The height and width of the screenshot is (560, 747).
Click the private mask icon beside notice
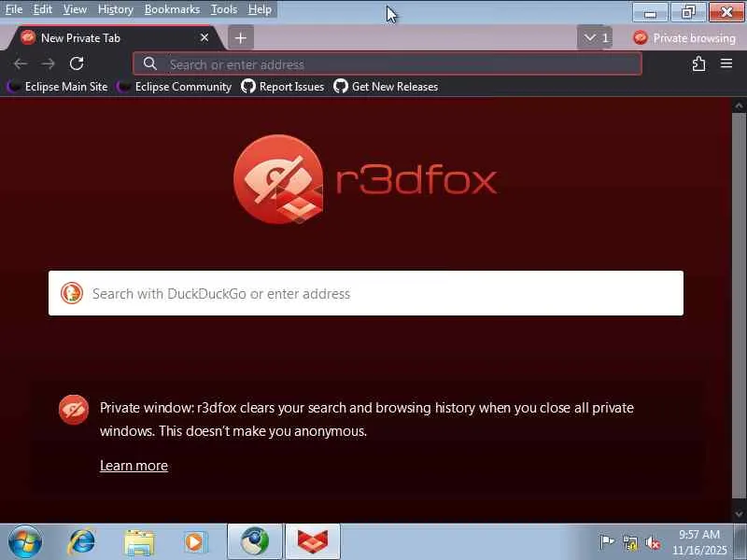tap(74, 410)
